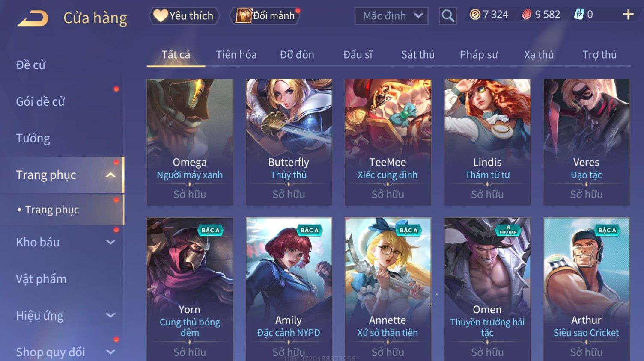The width and height of the screenshot is (644, 361).
Task: Collapse the Trang phục sidebar section
Action: pos(110,175)
